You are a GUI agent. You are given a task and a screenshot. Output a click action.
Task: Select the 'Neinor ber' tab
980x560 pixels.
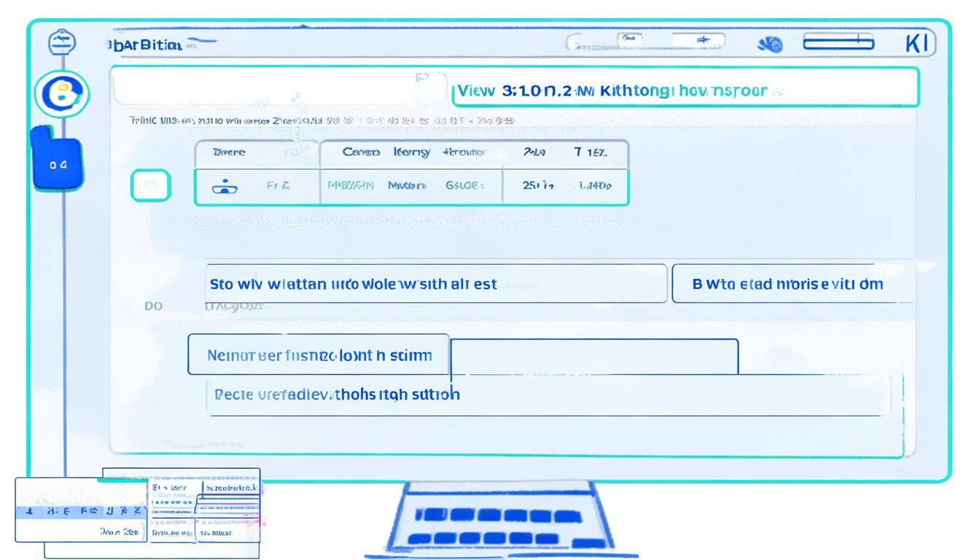coord(319,355)
